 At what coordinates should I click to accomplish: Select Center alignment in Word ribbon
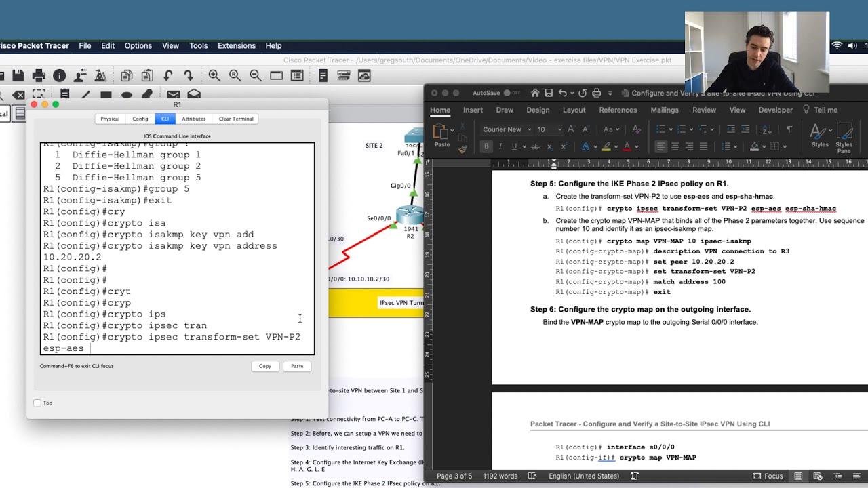[675, 146]
